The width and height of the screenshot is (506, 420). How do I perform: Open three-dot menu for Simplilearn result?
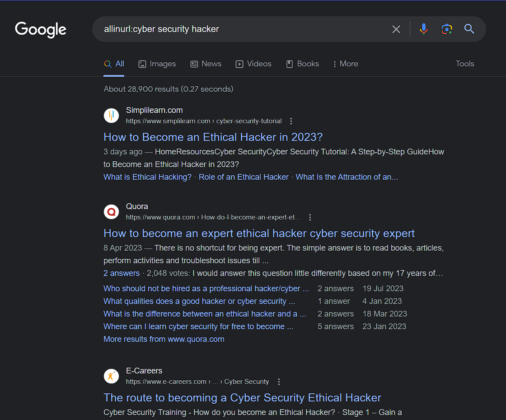tap(291, 121)
